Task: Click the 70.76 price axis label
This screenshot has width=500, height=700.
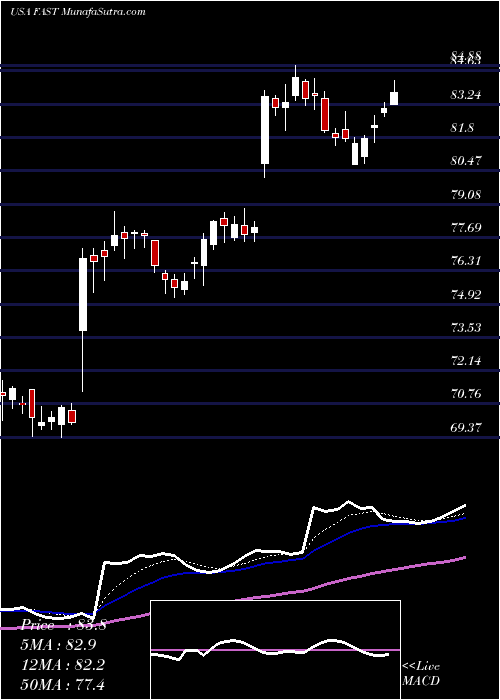Action: point(466,394)
